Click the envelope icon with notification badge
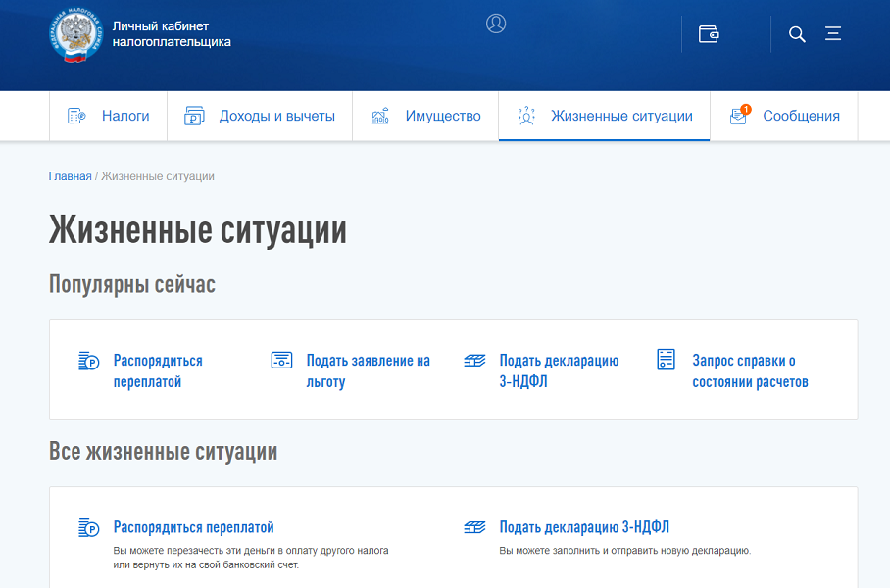 point(739,116)
